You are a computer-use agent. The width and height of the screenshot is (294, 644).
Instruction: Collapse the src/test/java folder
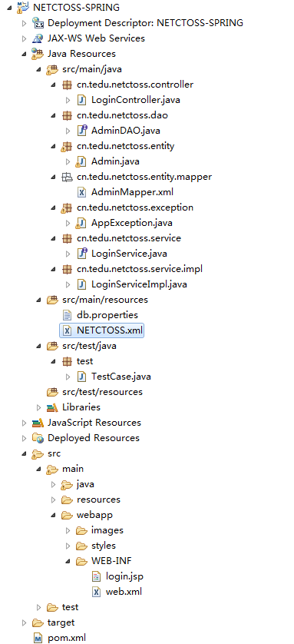click(x=39, y=347)
